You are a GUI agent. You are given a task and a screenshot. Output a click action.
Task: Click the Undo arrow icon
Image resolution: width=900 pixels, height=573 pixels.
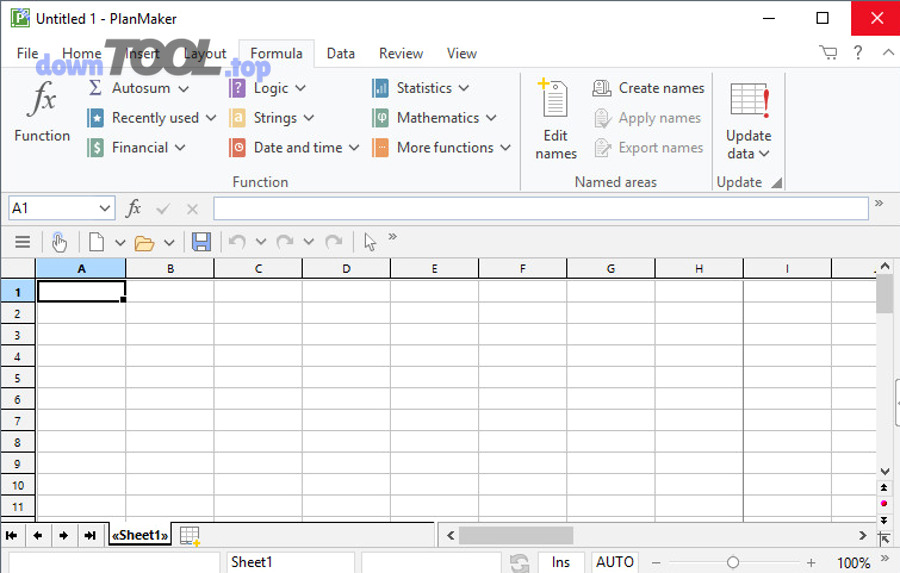point(237,242)
